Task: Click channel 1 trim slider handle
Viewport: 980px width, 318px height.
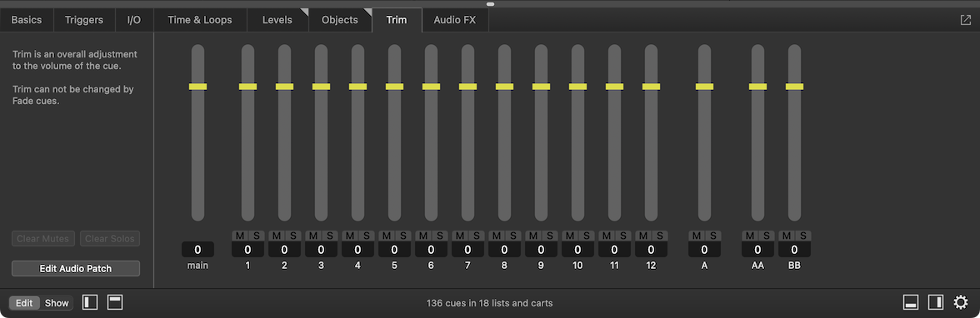Action: [248, 87]
